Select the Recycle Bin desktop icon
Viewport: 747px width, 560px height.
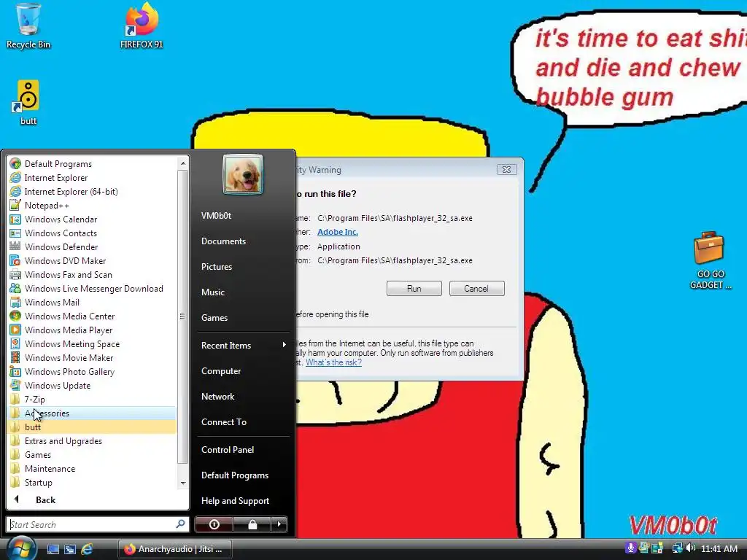[28, 26]
